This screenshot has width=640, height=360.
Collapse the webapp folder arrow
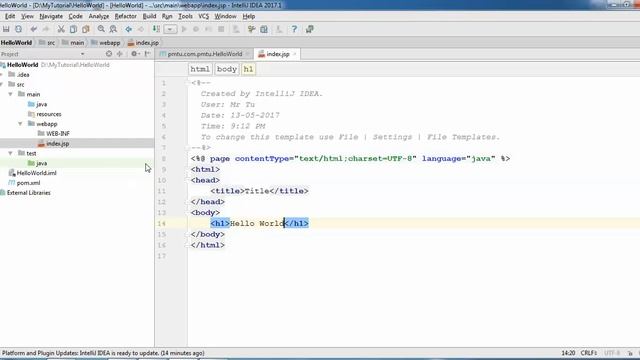point(20,124)
